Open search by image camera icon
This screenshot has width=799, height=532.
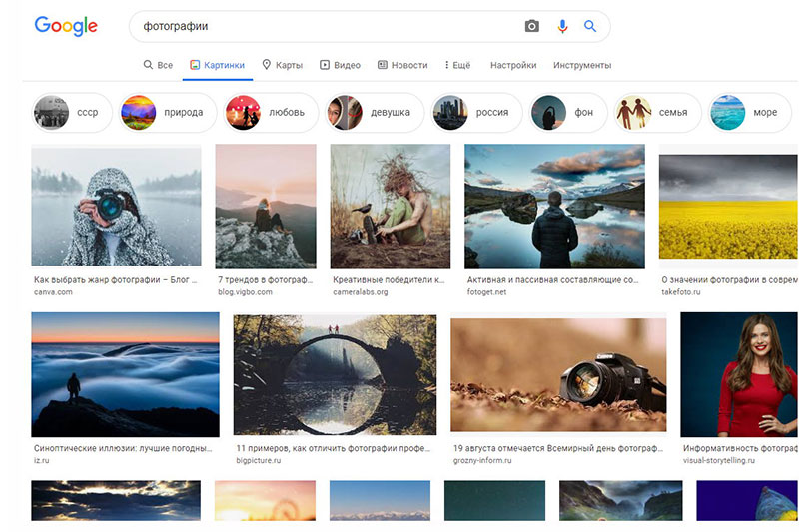click(x=531, y=26)
